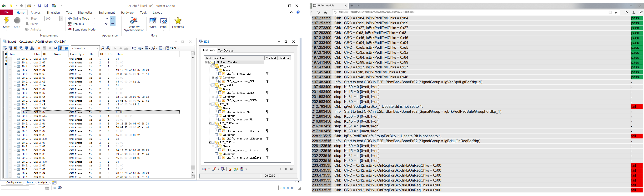
Task: Open the Online Mode dropdown arrow
Action: point(94,19)
